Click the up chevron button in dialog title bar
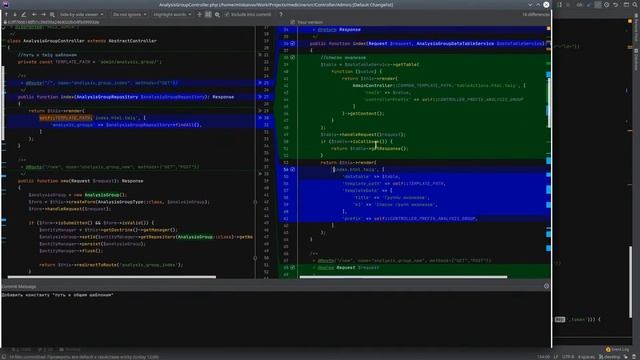The height and width of the screenshot is (360, 640). click(x=538, y=4)
